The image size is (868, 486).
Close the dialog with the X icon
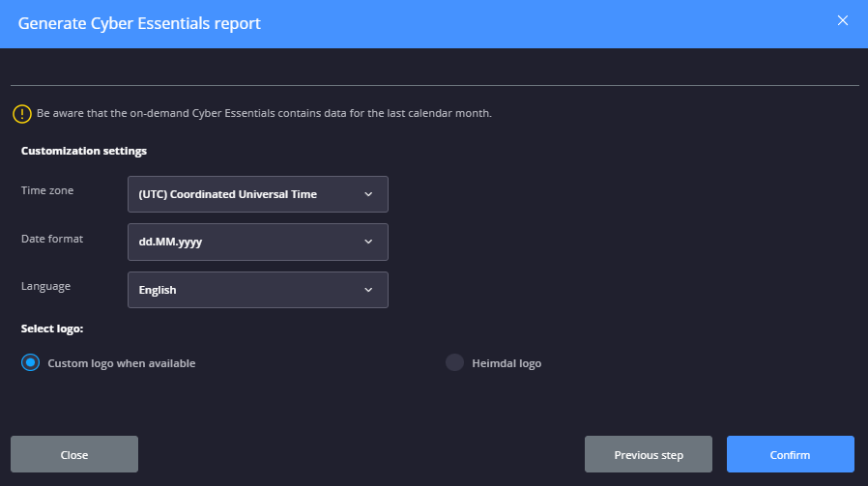pyautogui.click(x=843, y=20)
